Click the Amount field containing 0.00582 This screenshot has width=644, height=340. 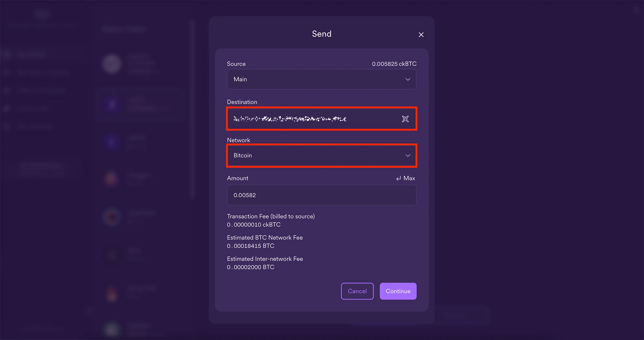click(321, 195)
